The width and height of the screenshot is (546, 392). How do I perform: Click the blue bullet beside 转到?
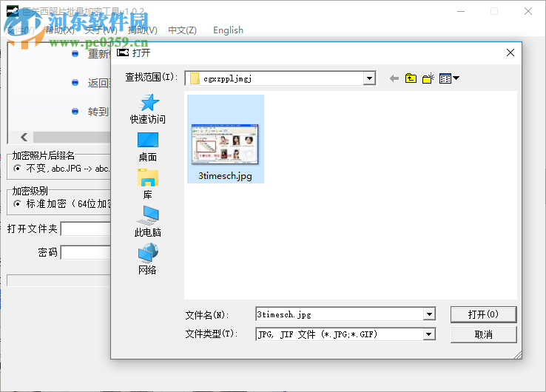coord(75,112)
